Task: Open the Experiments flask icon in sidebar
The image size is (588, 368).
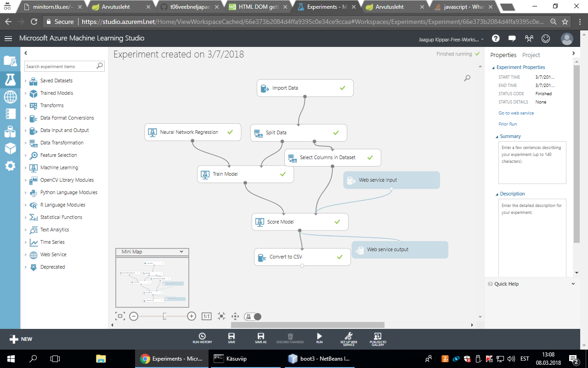Action: pyautogui.click(x=10, y=79)
